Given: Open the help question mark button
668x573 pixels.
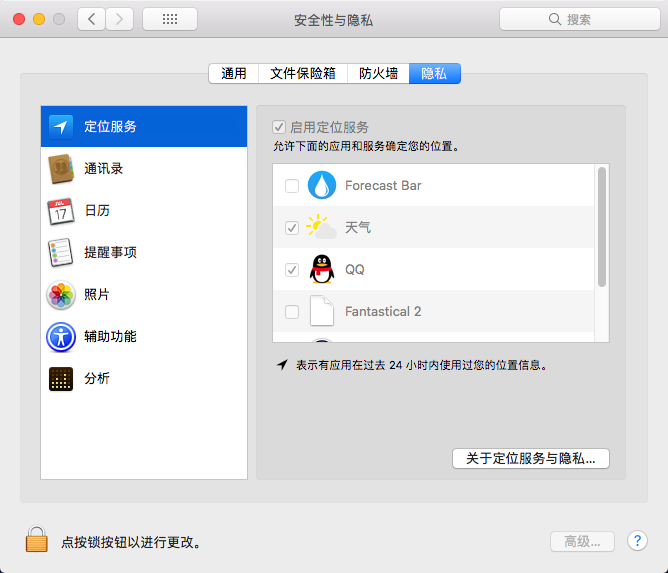Looking at the screenshot, I should coord(637,541).
